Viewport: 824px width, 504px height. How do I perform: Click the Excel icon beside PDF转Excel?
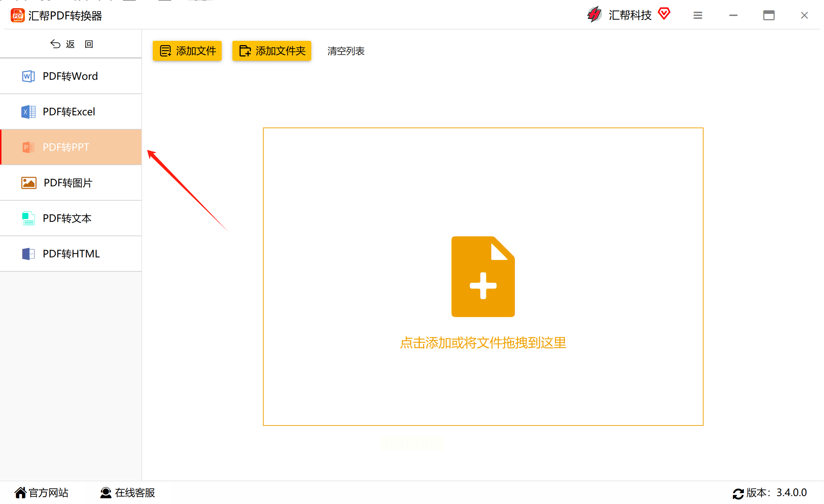(28, 112)
